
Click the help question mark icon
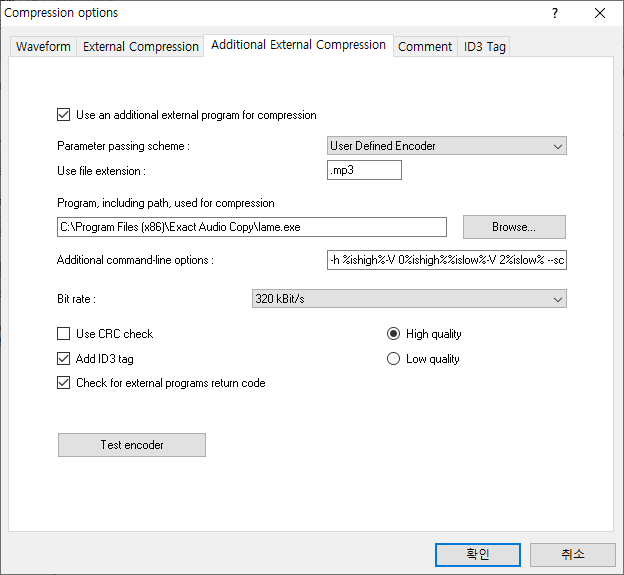pos(555,13)
